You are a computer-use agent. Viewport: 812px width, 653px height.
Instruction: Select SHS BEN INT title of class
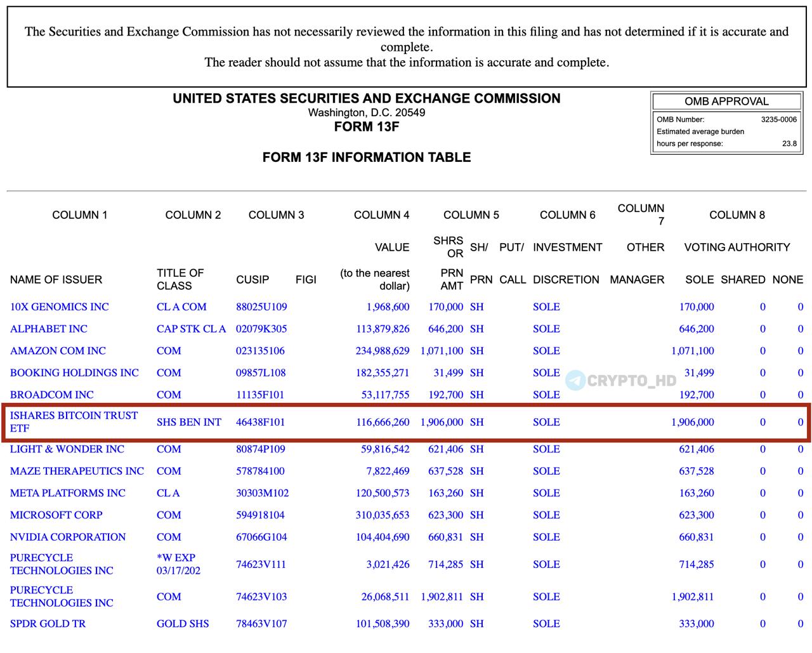click(x=189, y=421)
